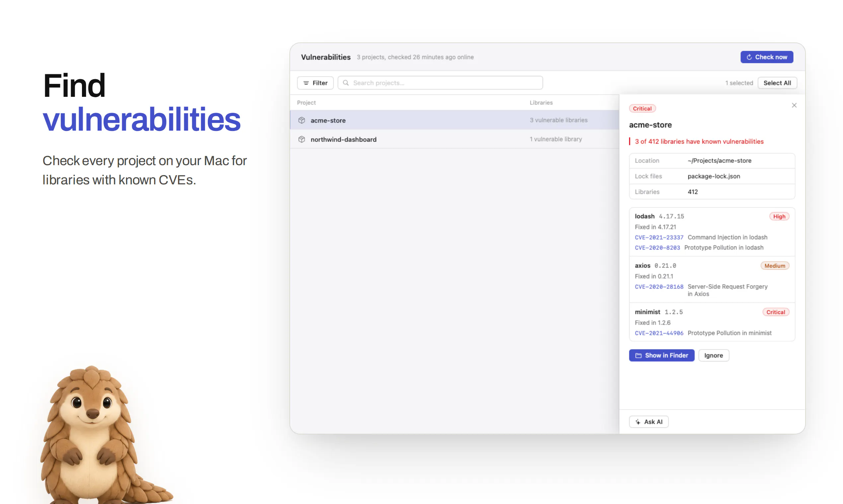843x504 pixels.
Task: Close the acme-store detail panel
Action: (794, 105)
